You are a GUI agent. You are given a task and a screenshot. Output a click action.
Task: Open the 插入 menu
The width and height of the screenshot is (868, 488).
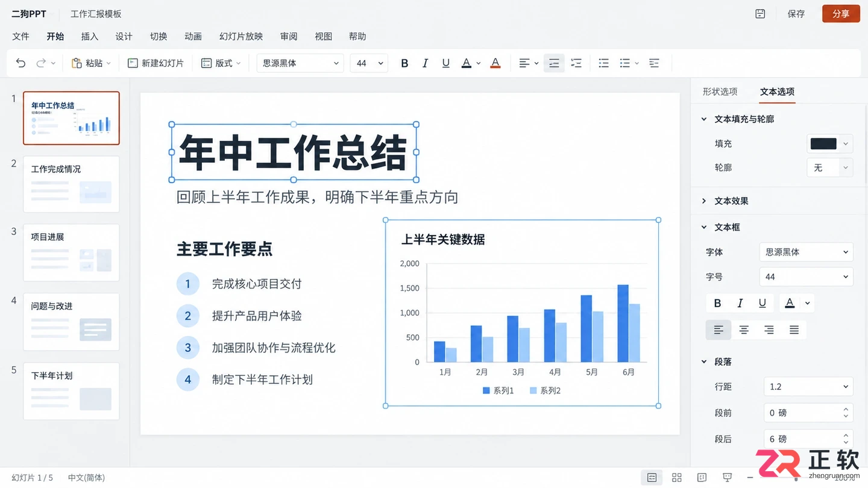90,36
